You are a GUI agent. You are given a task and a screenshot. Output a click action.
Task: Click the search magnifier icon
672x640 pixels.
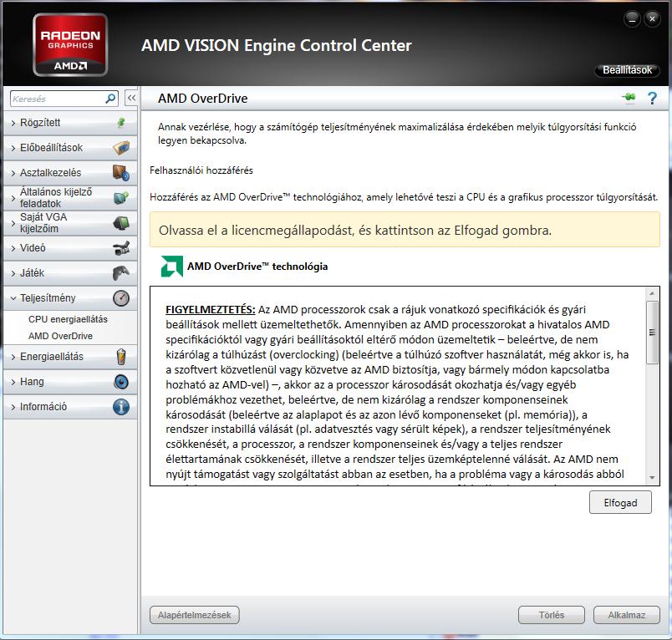(x=110, y=99)
